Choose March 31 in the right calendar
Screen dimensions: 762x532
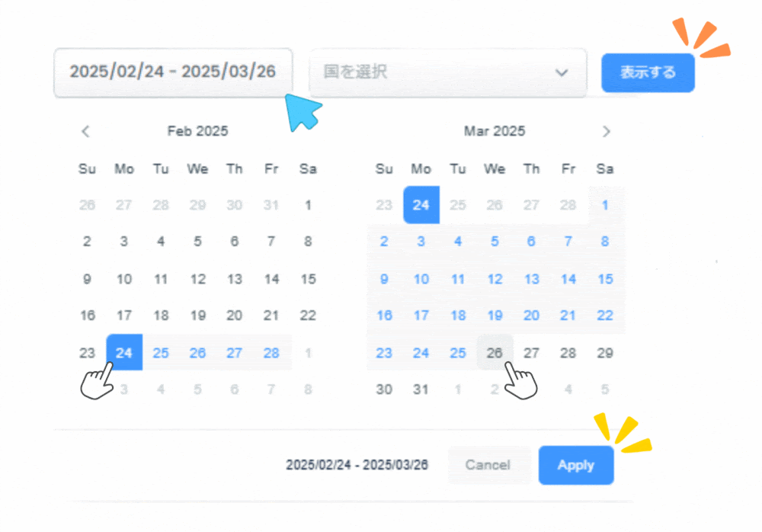(421, 389)
